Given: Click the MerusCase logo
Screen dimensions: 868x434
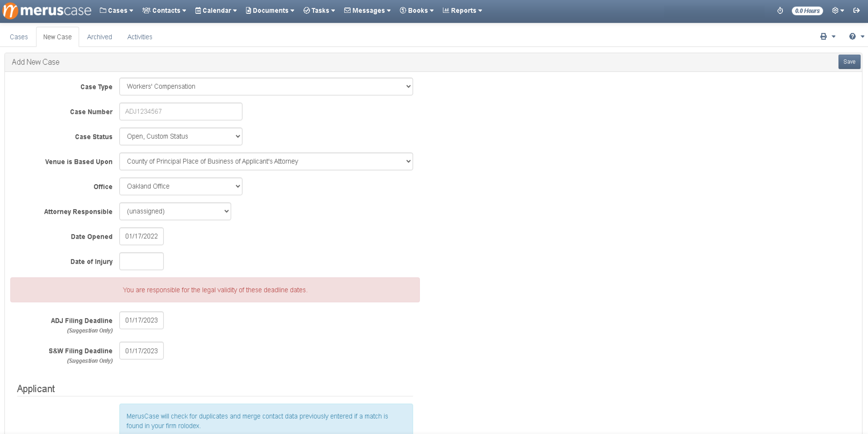Looking at the screenshot, I should point(47,10).
